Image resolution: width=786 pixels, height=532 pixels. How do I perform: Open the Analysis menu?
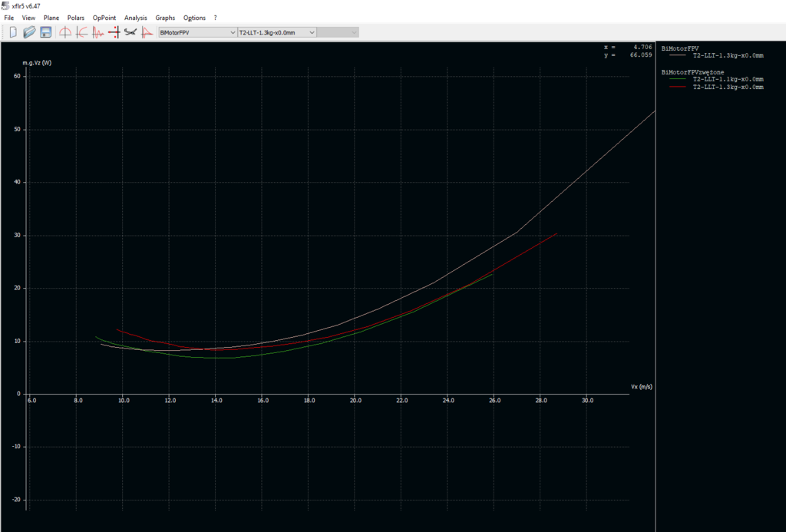pyautogui.click(x=136, y=17)
